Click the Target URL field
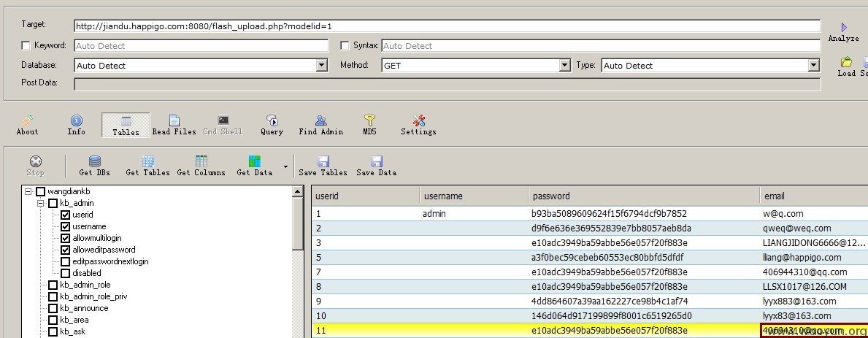 (x=448, y=26)
